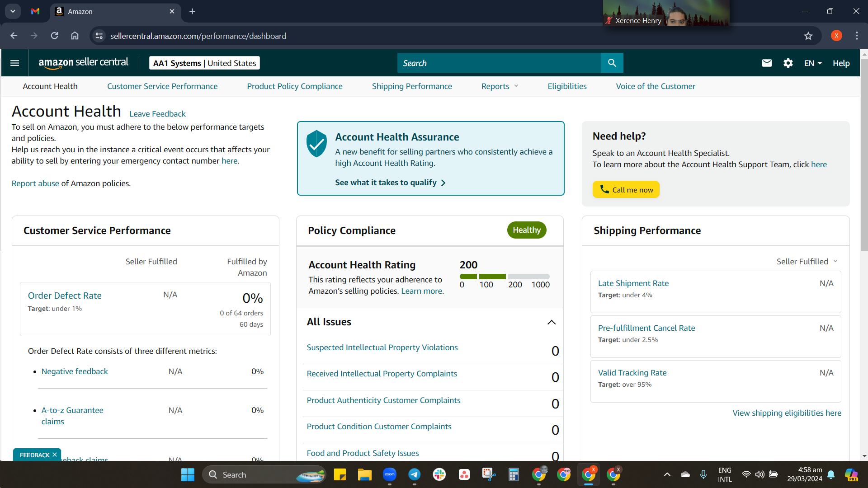Viewport: 868px width, 488px height.
Task: Open the Windows Start menu
Action: pos(188,474)
